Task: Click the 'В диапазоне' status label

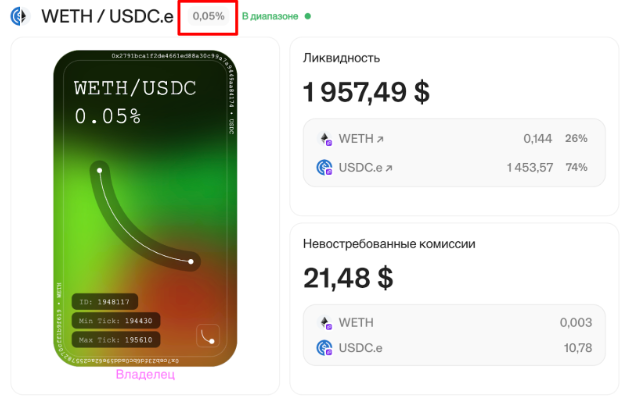Action: (x=270, y=16)
